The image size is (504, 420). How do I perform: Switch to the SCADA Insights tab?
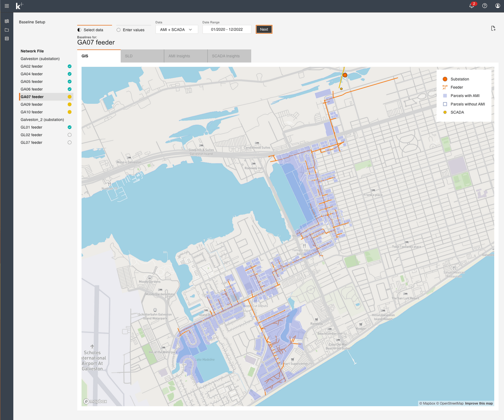tap(229, 56)
